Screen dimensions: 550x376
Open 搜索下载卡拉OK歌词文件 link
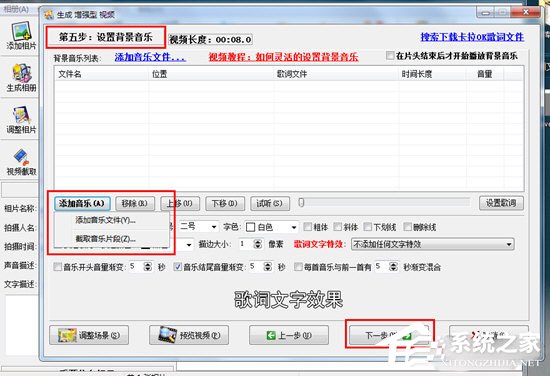tap(472, 37)
